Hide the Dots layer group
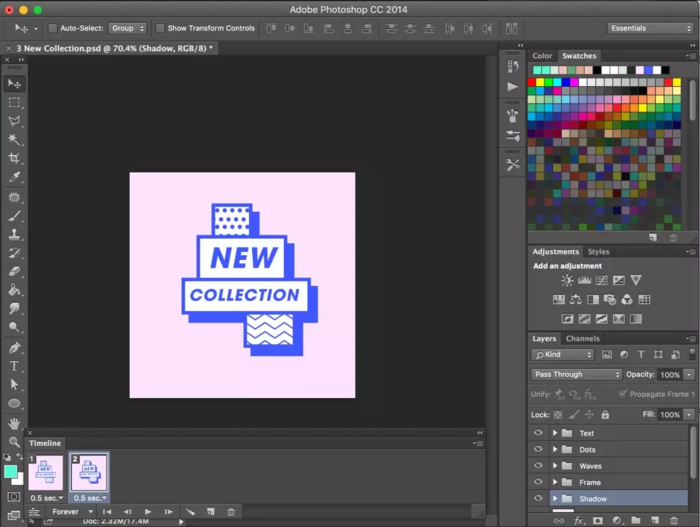700x527 pixels. click(x=538, y=449)
